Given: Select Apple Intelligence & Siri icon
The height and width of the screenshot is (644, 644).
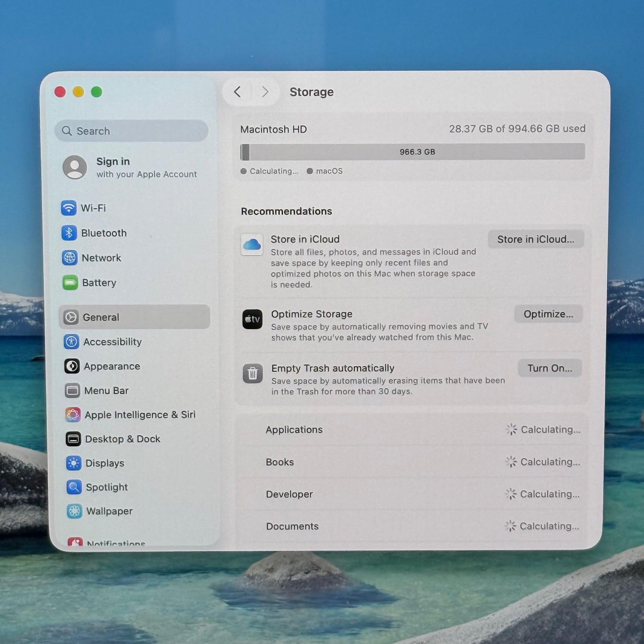Looking at the screenshot, I should pyautogui.click(x=73, y=415).
